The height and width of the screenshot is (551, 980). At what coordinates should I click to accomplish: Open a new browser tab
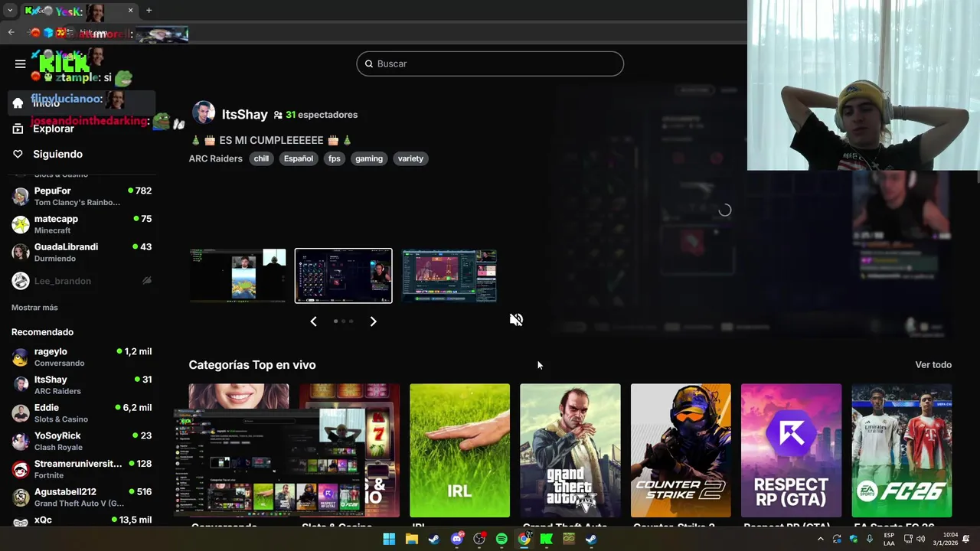[149, 11]
